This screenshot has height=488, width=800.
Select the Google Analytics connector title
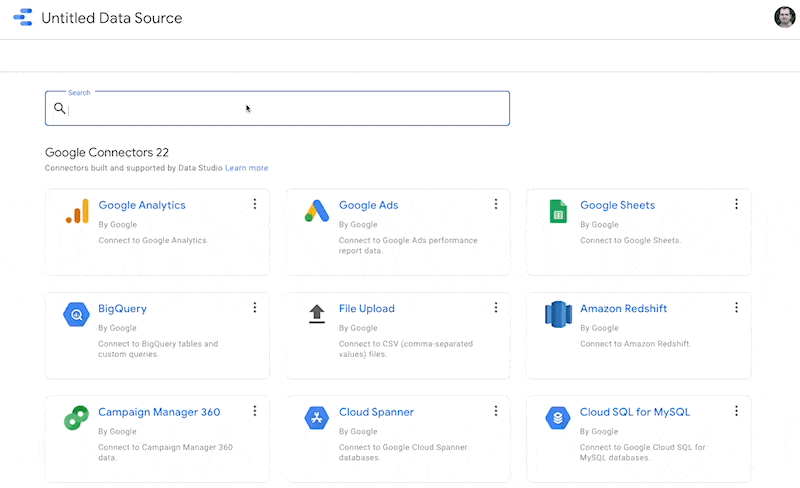pyautogui.click(x=142, y=205)
